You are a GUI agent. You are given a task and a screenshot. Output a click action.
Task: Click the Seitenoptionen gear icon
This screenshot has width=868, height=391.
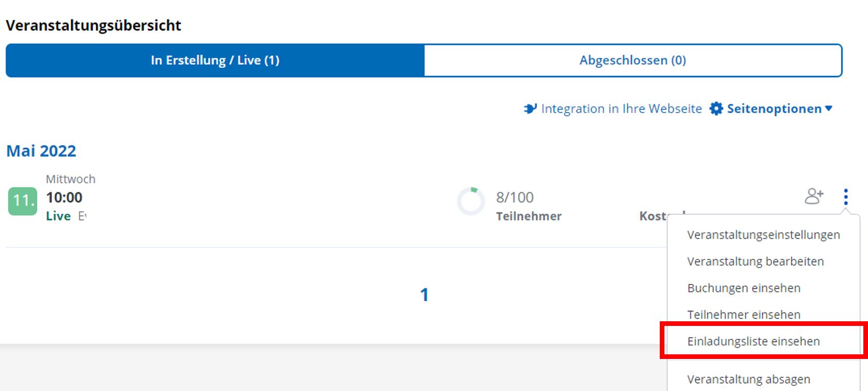[x=716, y=108]
